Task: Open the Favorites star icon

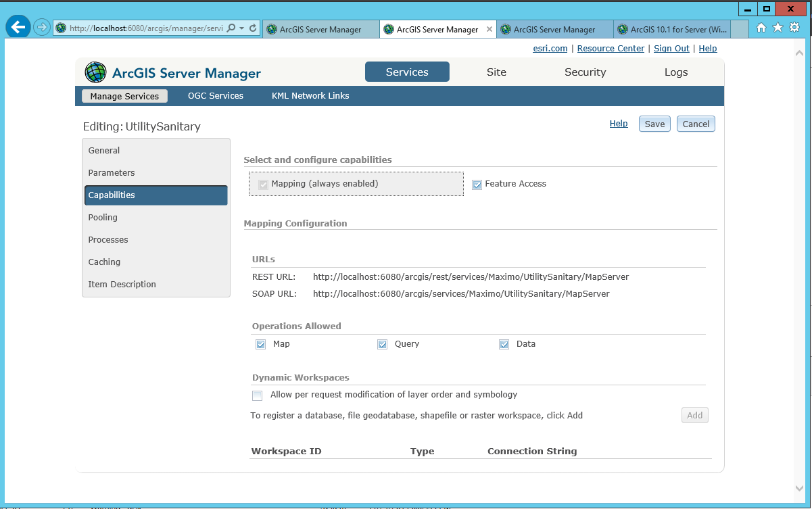Action: point(778,28)
